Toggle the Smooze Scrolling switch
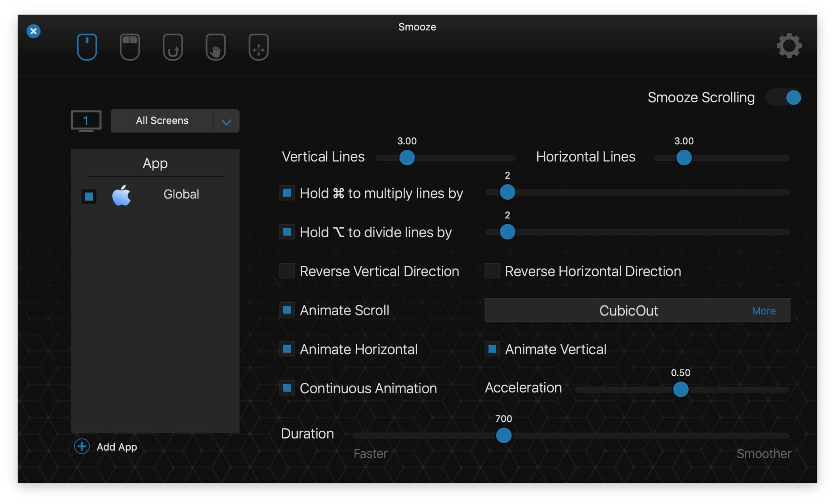Image resolution: width=835 pixels, height=504 pixels. coord(783,97)
